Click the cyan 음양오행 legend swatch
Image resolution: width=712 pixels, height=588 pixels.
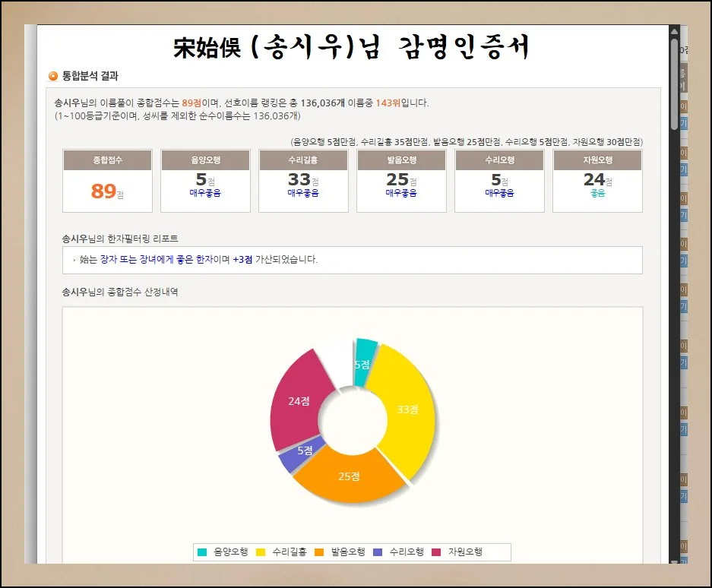point(202,552)
